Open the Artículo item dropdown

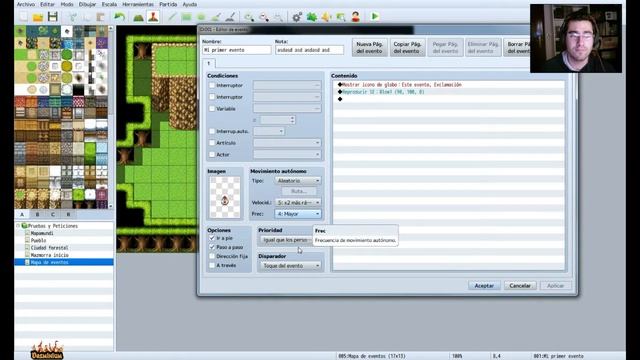tap(287, 143)
